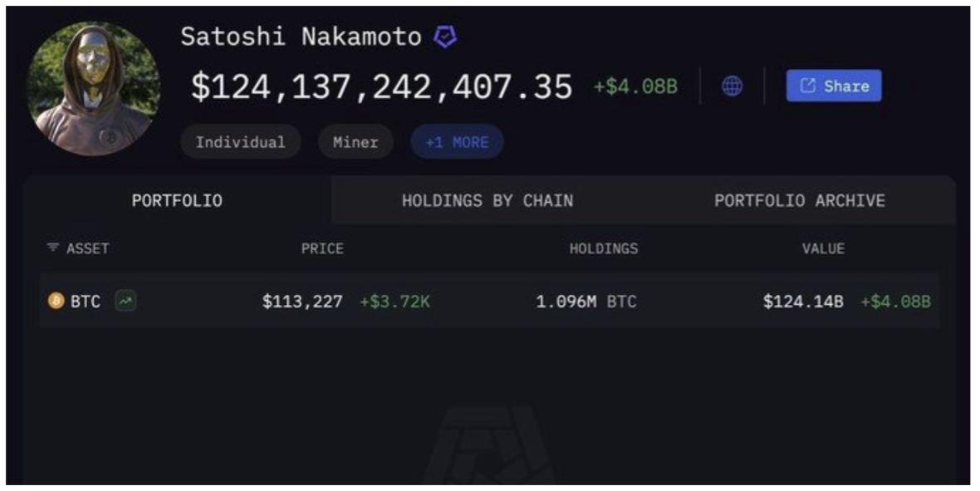980x491 pixels.
Task: Expand the +1 MORE tags pill
Action: (x=457, y=142)
